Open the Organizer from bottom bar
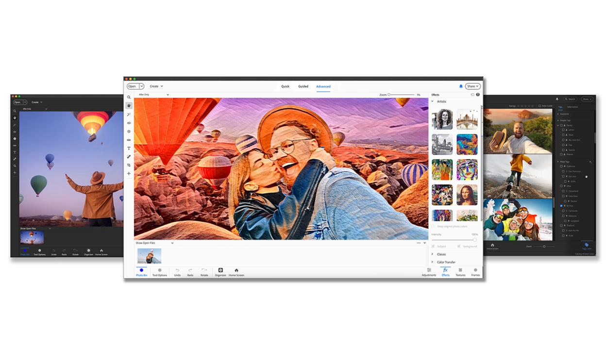This screenshot has width=607, height=364. tap(220, 272)
